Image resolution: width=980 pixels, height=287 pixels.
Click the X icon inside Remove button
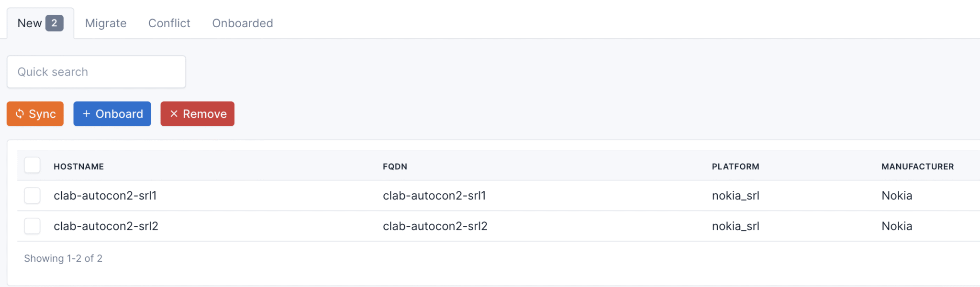click(174, 114)
